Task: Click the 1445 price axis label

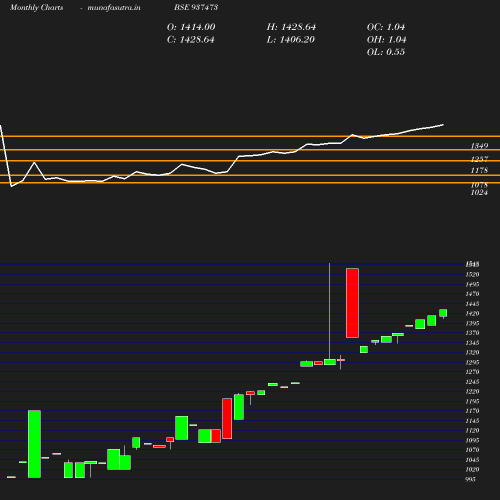Action: pos(473,304)
